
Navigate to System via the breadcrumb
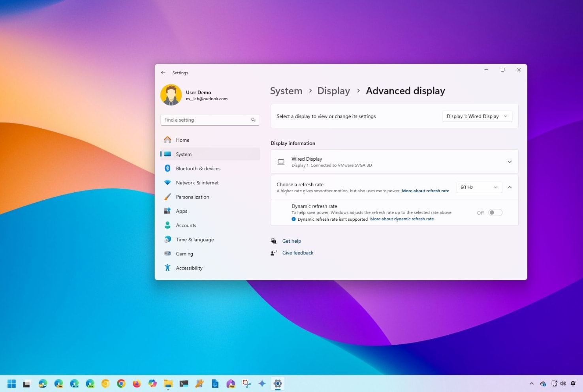pyautogui.click(x=286, y=91)
